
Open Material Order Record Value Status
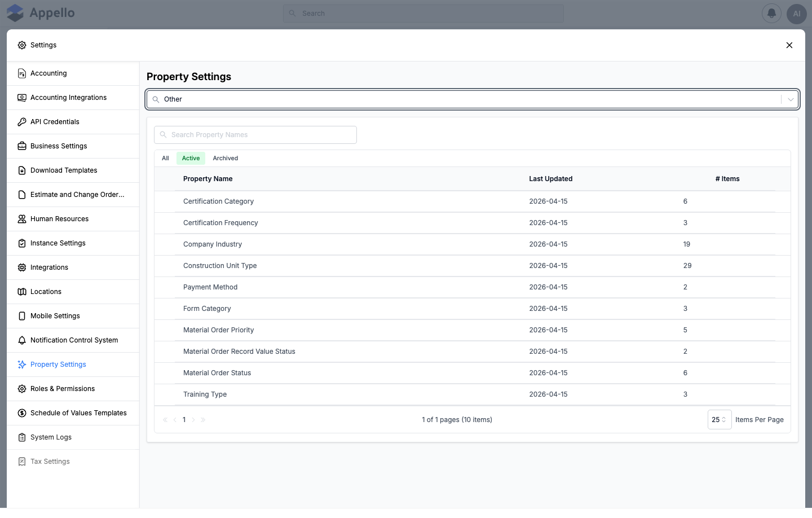click(473, 352)
